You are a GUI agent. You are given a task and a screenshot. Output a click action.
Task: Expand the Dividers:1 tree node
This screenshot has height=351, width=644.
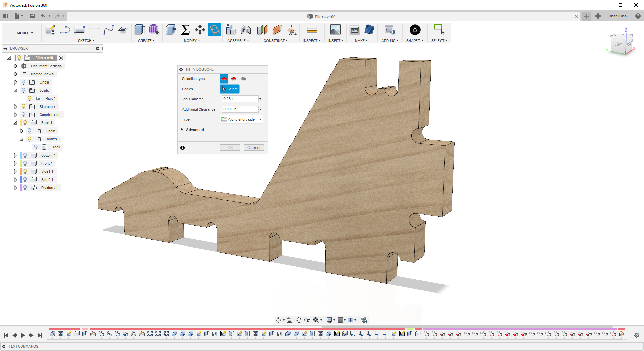pyautogui.click(x=15, y=188)
